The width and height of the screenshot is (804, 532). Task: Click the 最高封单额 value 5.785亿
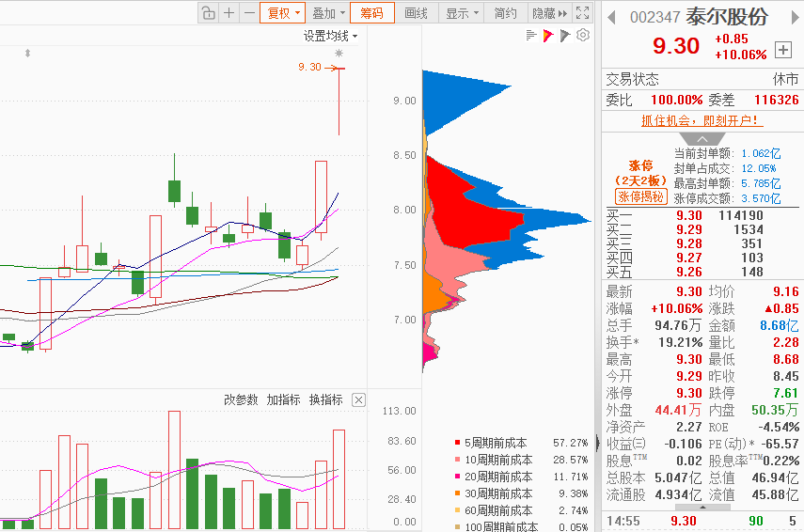(761, 183)
